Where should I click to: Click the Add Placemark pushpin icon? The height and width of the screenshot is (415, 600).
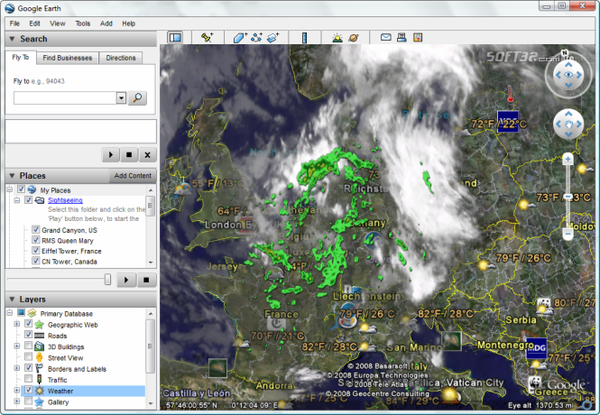tap(207, 38)
